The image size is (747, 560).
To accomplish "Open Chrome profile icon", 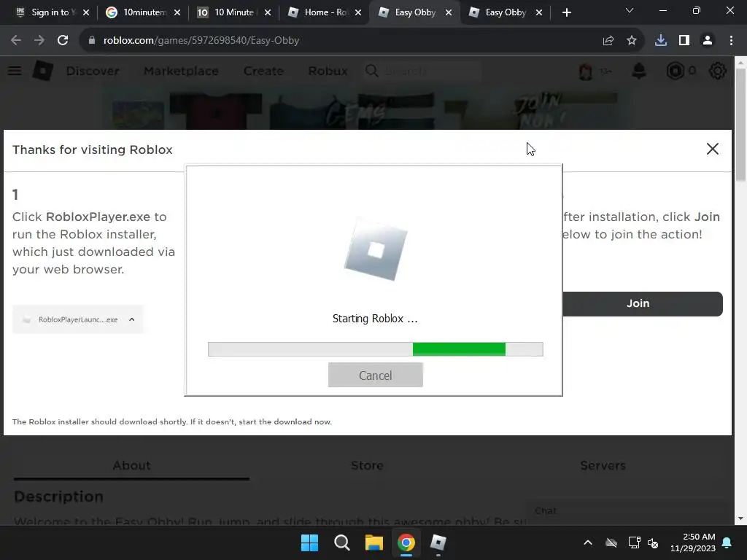I will 708,41.
